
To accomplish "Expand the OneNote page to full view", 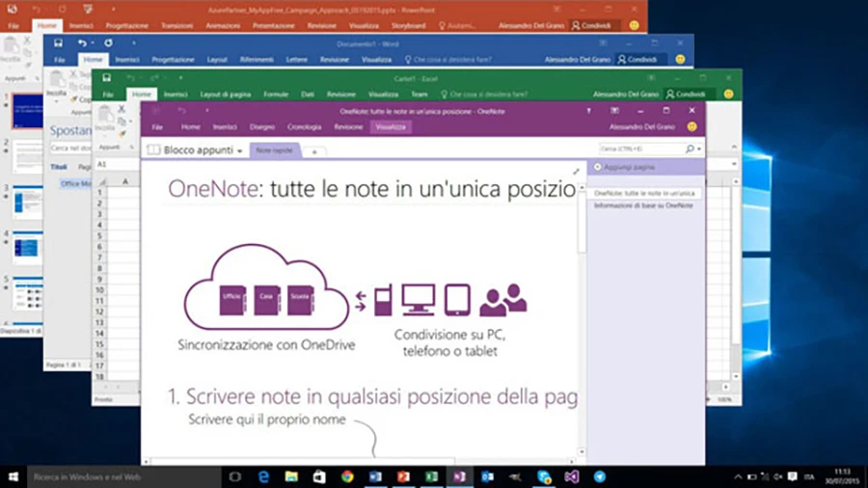I will pos(576,172).
